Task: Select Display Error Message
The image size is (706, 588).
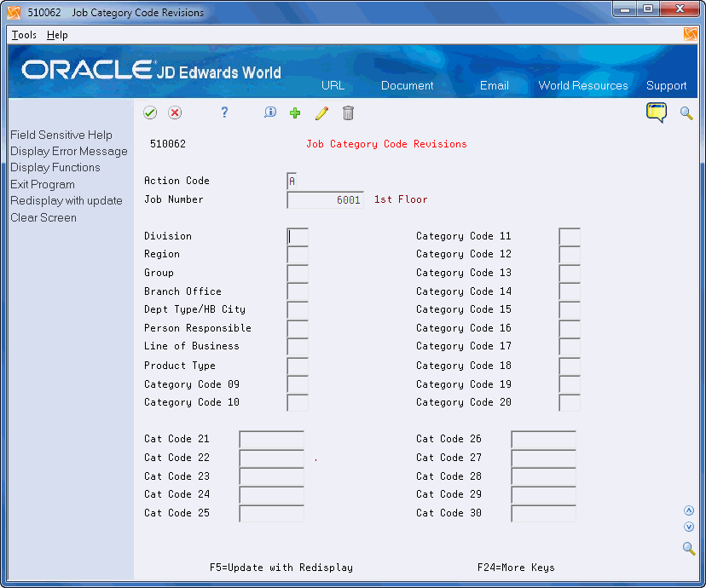Action: tap(69, 151)
